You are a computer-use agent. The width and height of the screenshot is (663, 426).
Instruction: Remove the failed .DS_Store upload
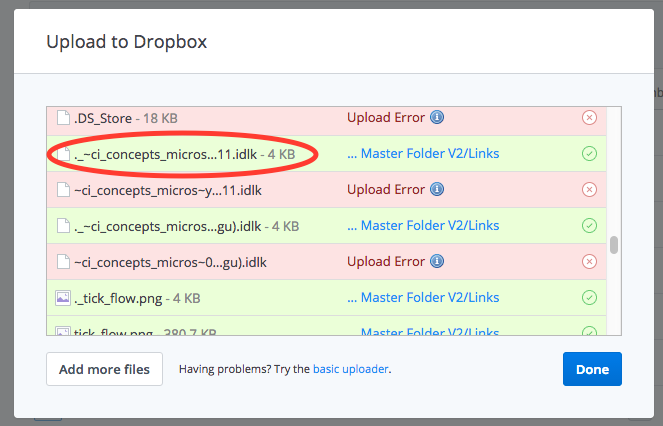click(x=589, y=118)
